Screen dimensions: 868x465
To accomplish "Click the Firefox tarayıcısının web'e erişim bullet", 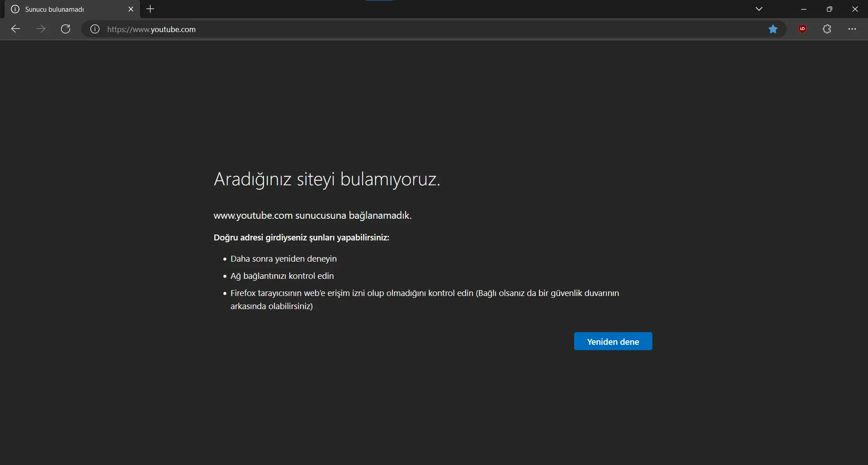I will (425, 300).
